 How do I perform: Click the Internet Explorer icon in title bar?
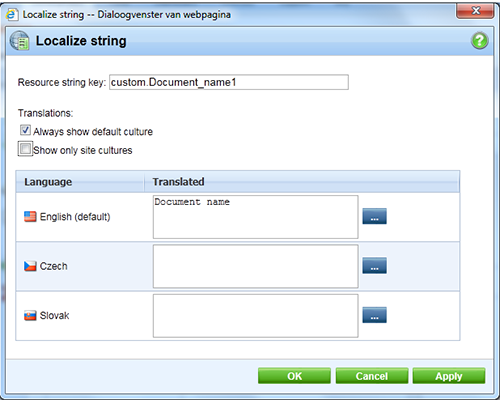point(12,14)
